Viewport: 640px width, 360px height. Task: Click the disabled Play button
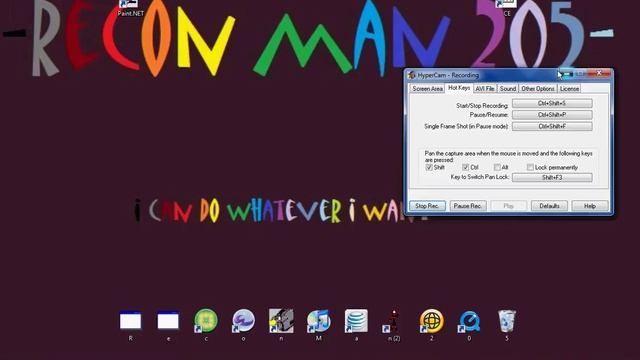tap(508, 206)
